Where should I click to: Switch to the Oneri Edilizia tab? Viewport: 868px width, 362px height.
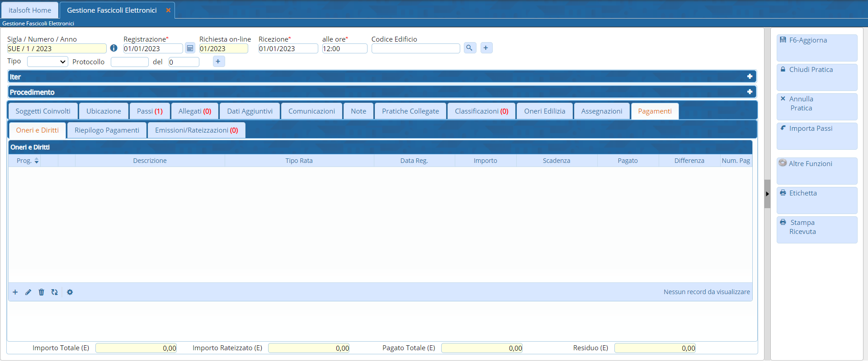click(x=544, y=111)
